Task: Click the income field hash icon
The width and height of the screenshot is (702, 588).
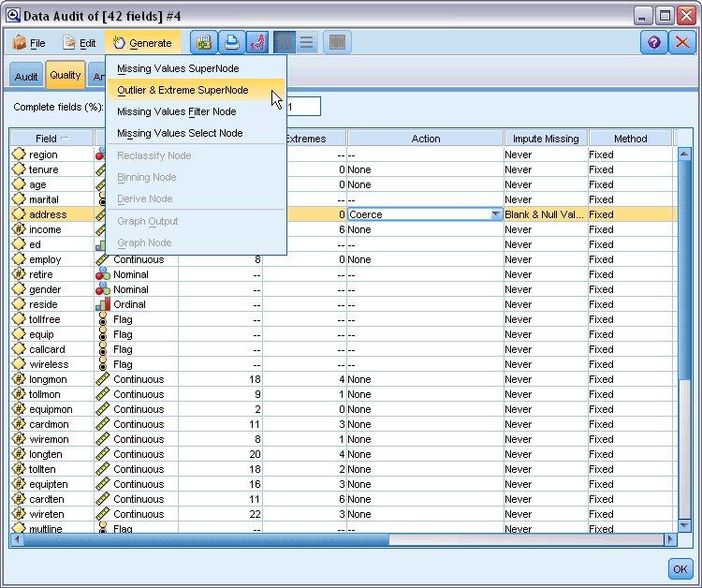Action: pos(19,229)
